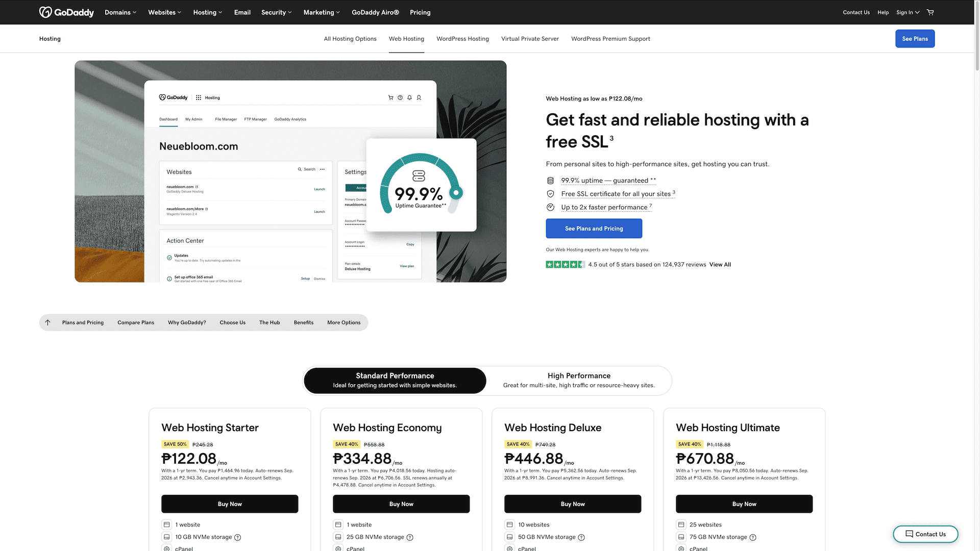Click Help link in header

883,12
